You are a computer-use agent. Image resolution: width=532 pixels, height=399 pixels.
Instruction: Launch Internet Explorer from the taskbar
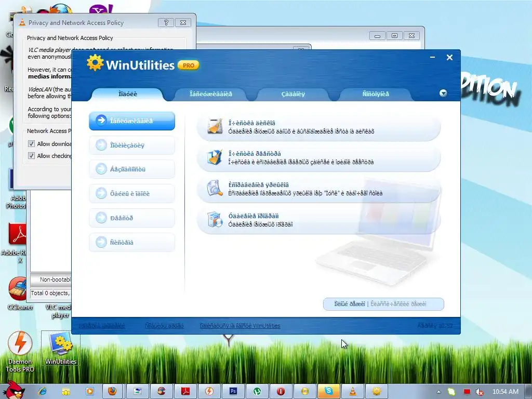43,391
